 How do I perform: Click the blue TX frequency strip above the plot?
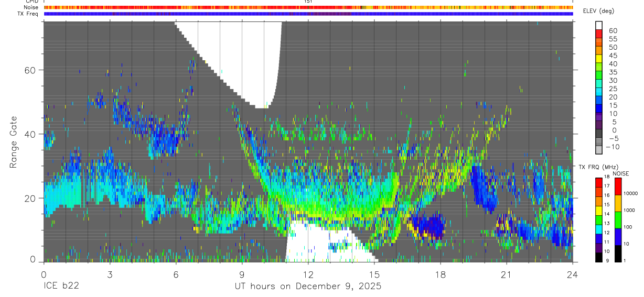point(308,14)
